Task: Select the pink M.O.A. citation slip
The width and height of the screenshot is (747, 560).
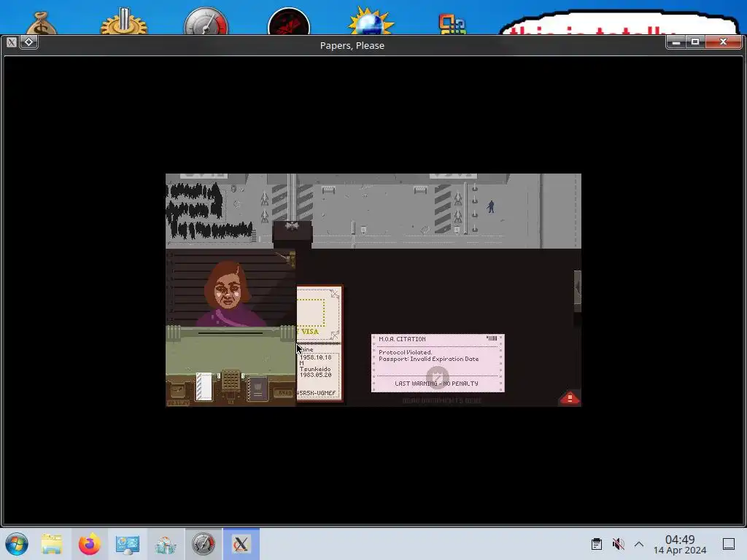Action: click(438, 363)
